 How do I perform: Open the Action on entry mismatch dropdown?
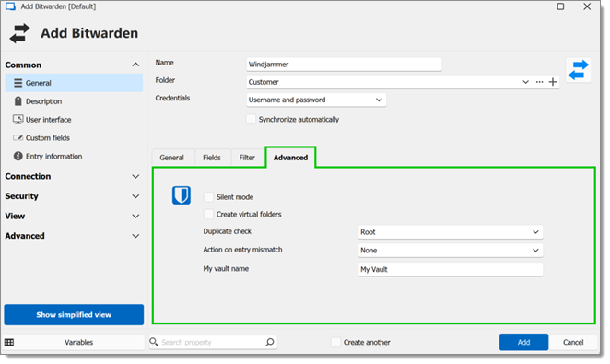[x=451, y=251]
